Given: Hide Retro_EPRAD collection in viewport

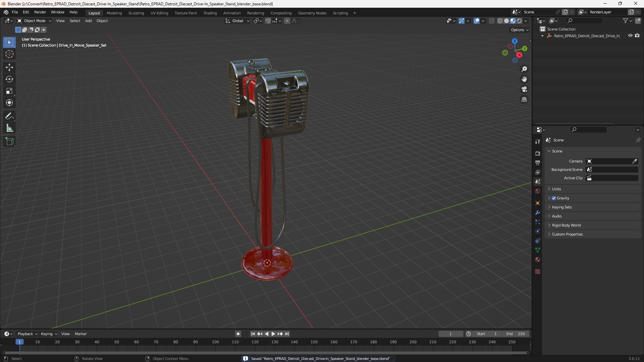Looking at the screenshot, I should 630,36.
